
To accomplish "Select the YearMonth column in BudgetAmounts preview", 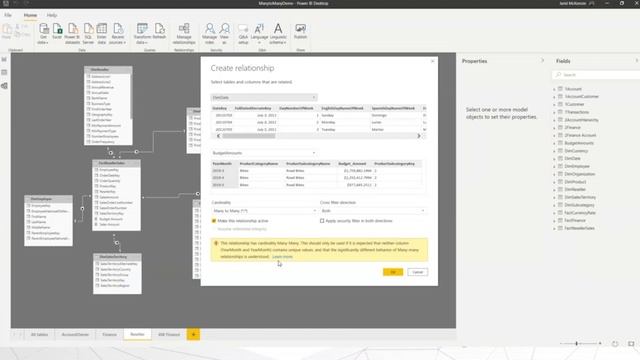I will click(222, 164).
